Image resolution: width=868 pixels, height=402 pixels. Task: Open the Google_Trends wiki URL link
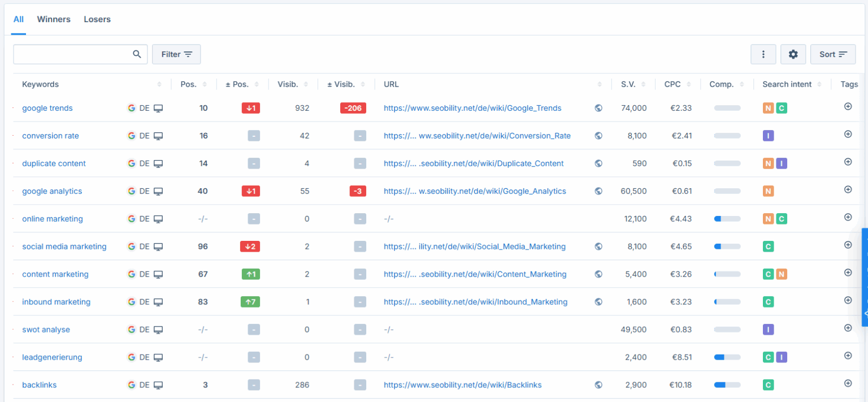click(x=472, y=107)
